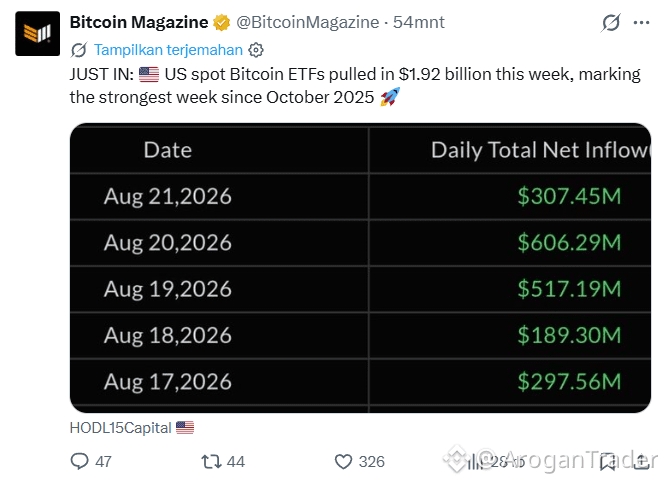666x484 pixels.
Task: Open the three-dot more options menu
Action: tap(641, 23)
